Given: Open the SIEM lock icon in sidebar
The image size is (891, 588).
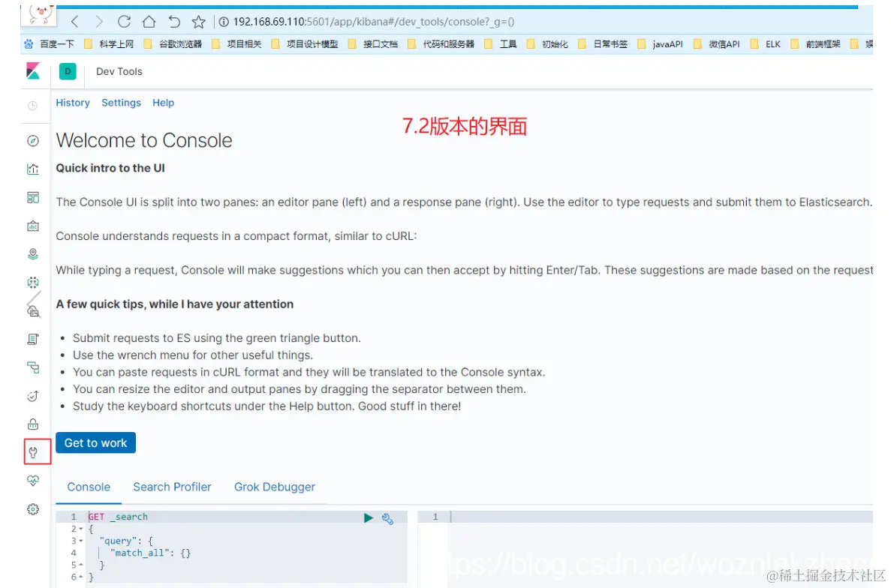Looking at the screenshot, I should (33, 424).
